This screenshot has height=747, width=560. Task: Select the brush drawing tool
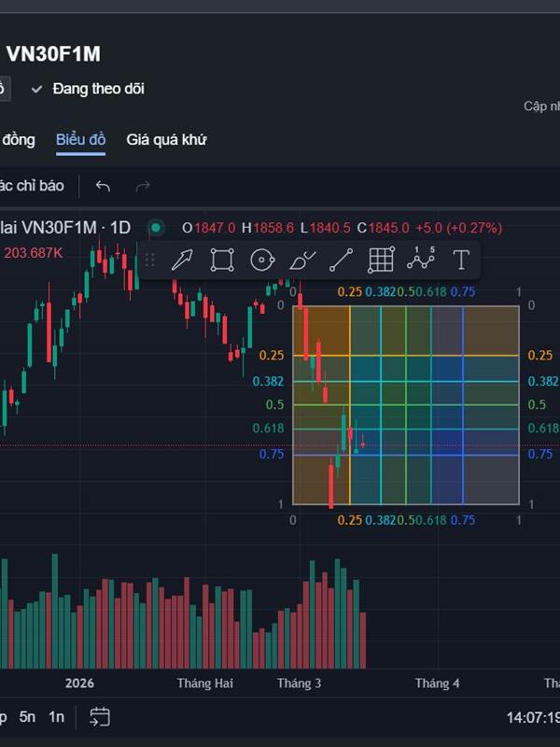pyautogui.click(x=302, y=260)
